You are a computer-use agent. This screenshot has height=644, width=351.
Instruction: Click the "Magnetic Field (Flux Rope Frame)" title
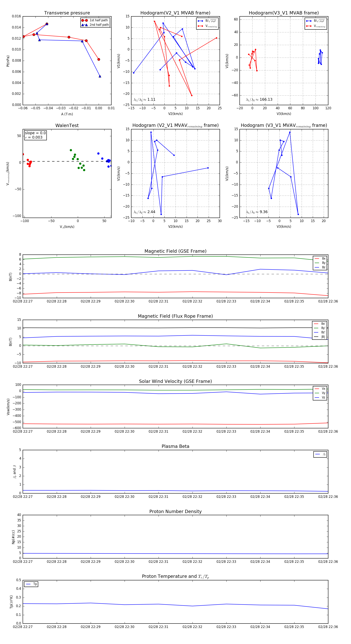coord(175,316)
